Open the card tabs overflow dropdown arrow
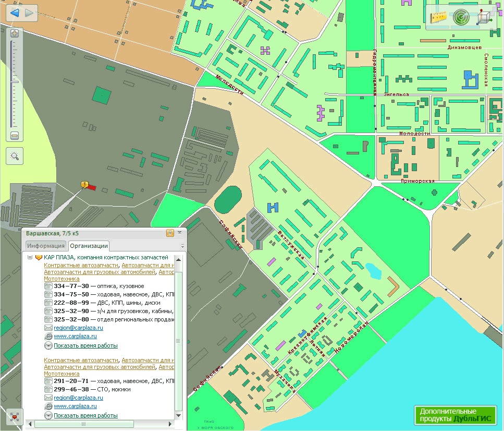Screen dimensions: 504x431 click(182, 246)
